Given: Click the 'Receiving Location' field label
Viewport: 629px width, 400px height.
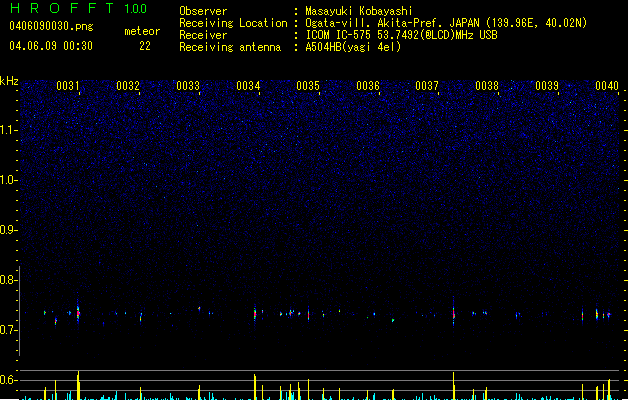Looking at the screenshot, I should click(233, 23).
